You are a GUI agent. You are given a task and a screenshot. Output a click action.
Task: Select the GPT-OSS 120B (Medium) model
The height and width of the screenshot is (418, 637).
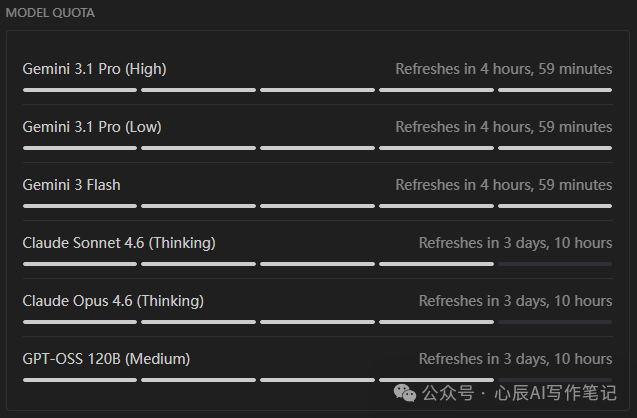106,359
